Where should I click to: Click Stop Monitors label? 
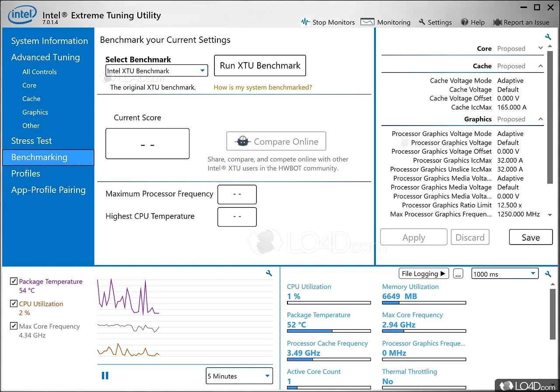point(333,22)
